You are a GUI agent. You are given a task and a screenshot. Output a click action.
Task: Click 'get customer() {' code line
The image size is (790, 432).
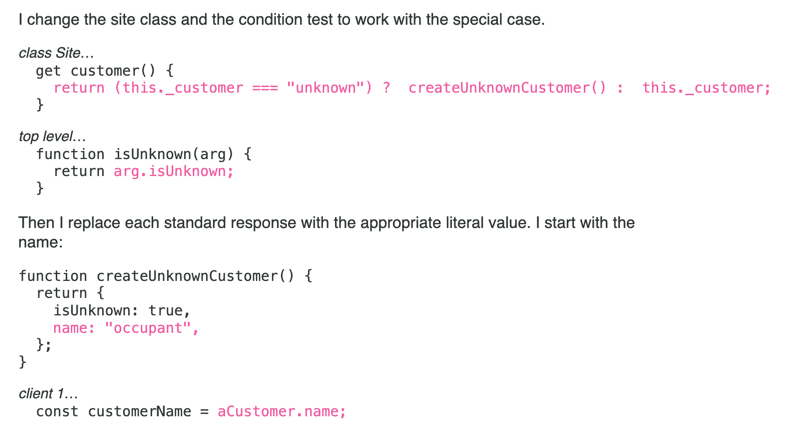pyautogui.click(x=105, y=71)
